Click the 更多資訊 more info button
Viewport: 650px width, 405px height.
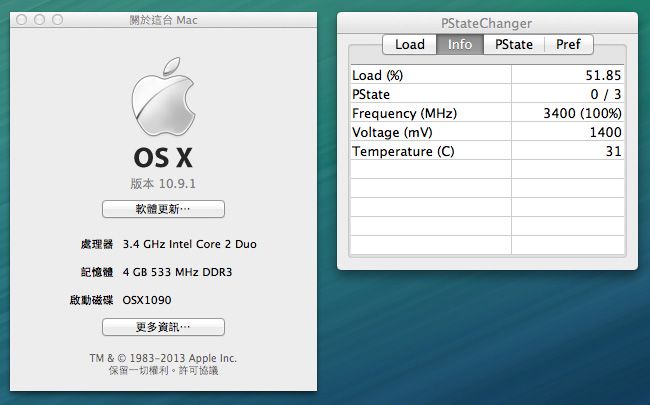[x=163, y=327]
